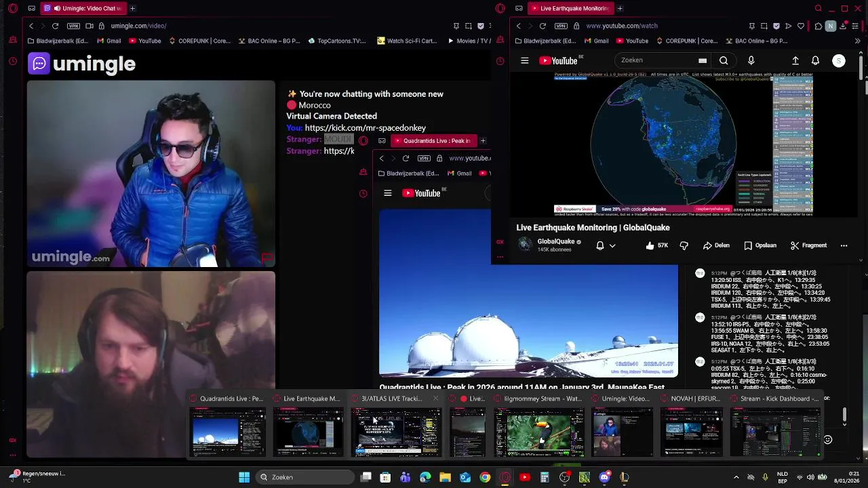
Task: Open File Explorer from the taskbar
Action: (445, 477)
